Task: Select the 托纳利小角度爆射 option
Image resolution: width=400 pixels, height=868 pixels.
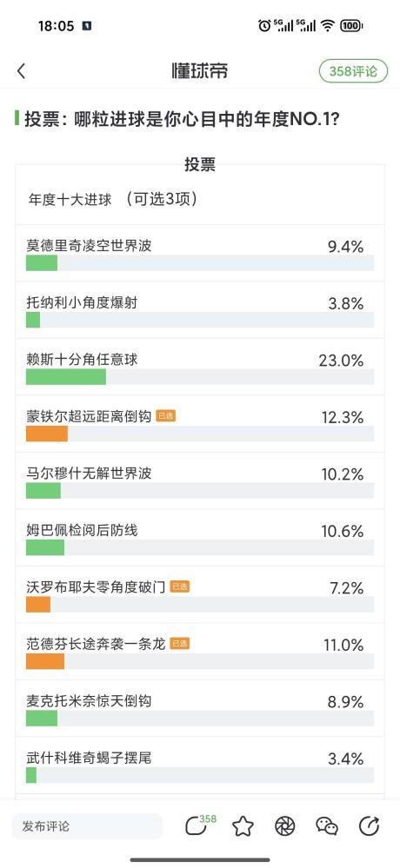Action: (x=200, y=310)
